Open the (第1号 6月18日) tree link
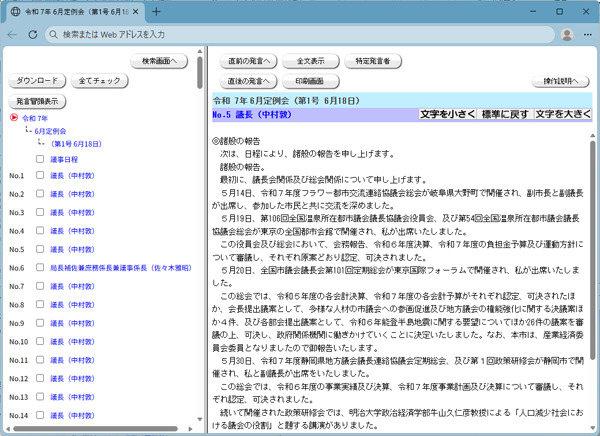This screenshot has height=436, width=600. coord(76,144)
